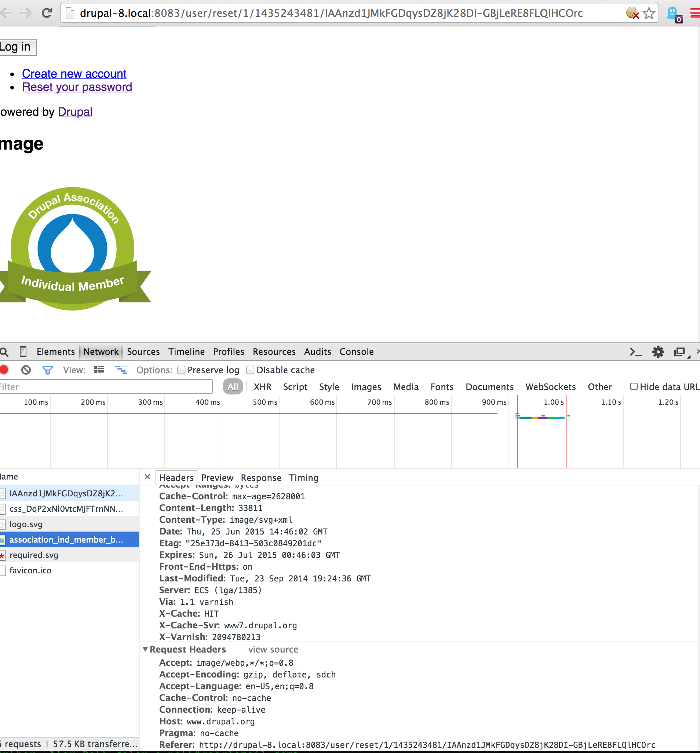Check the Disable cache option
The height and width of the screenshot is (753, 700).
tap(250, 370)
